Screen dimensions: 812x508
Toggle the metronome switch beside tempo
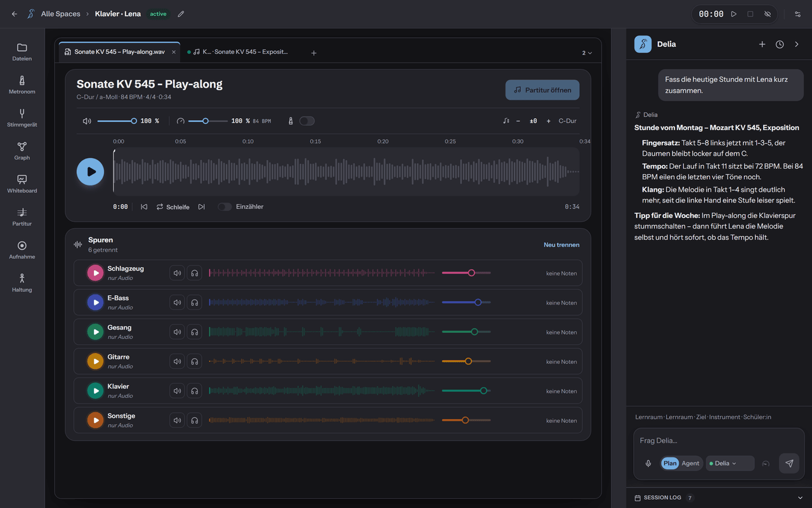(307, 121)
